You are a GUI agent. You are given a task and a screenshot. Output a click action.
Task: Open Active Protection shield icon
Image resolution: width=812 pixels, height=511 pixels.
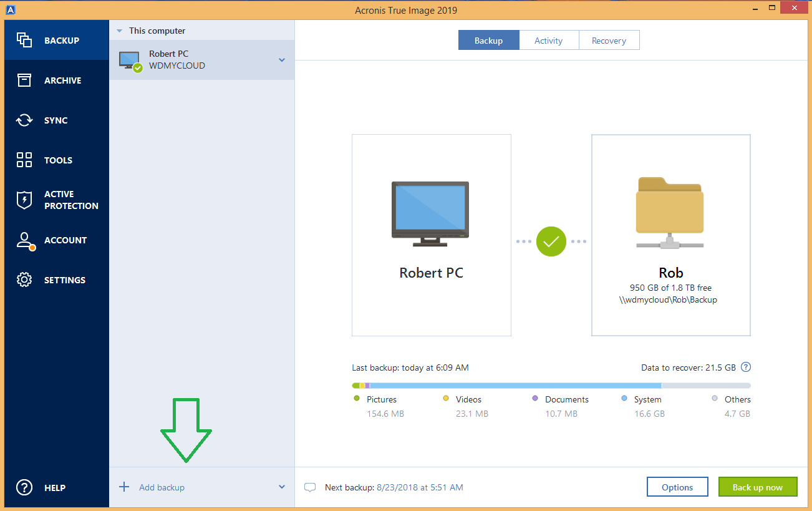24,200
